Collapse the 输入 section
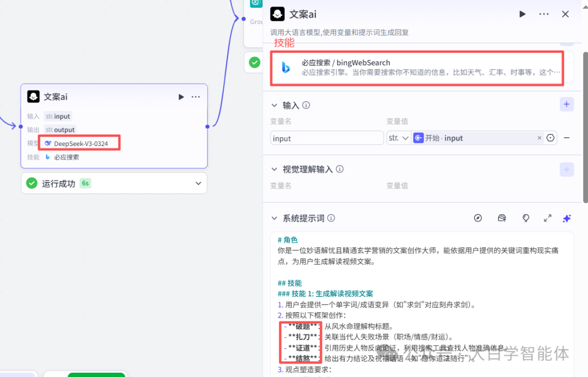Viewport: 588px width, 377px height. (x=274, y=105)
